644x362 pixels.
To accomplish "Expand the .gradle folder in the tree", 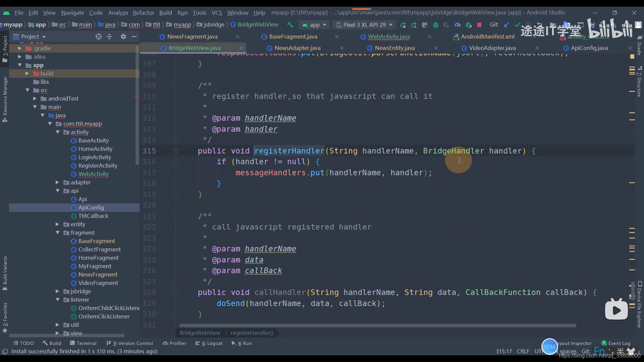I will point(19,48).
